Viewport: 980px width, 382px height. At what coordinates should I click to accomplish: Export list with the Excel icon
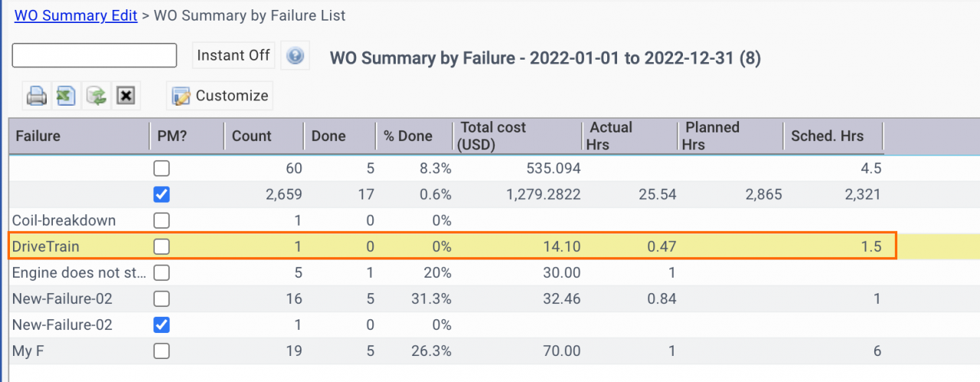pyautogui.click(x=67, y=96)
